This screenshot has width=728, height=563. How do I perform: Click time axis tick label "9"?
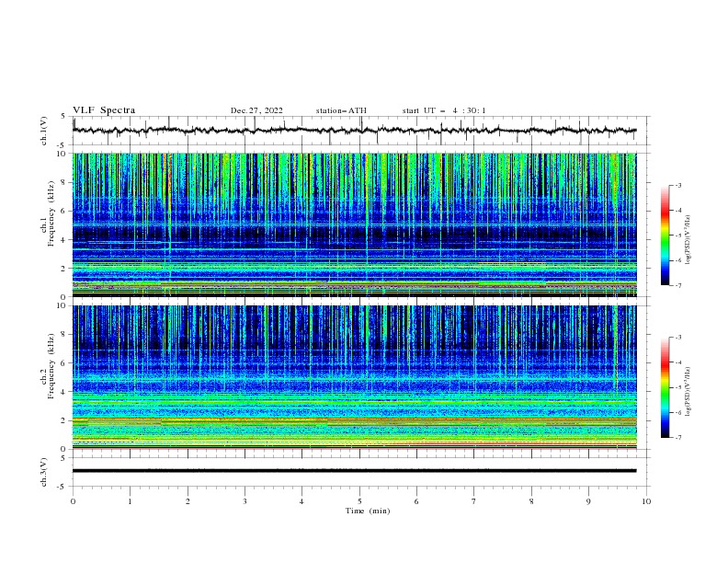coord(588,501)
